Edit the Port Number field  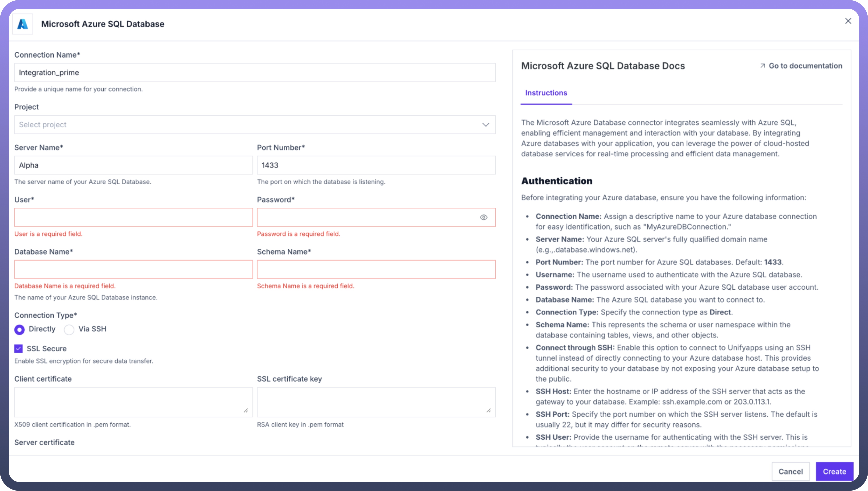tap(376, 165)
